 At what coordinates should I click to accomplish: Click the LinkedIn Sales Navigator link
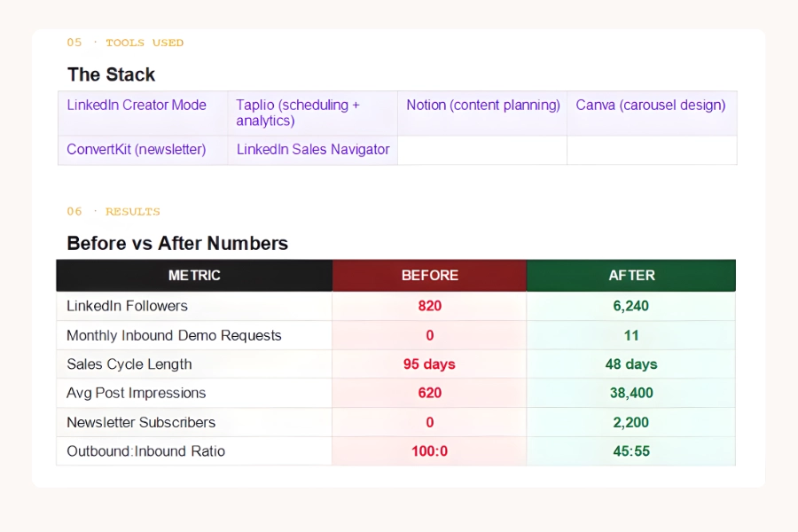[x=312, y=149]
